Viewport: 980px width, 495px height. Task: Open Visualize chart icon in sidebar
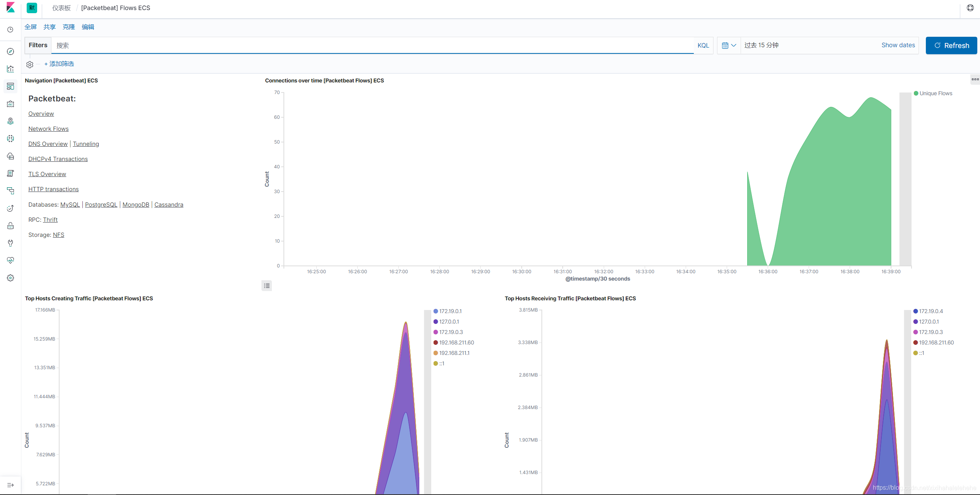tap(10, 69)
